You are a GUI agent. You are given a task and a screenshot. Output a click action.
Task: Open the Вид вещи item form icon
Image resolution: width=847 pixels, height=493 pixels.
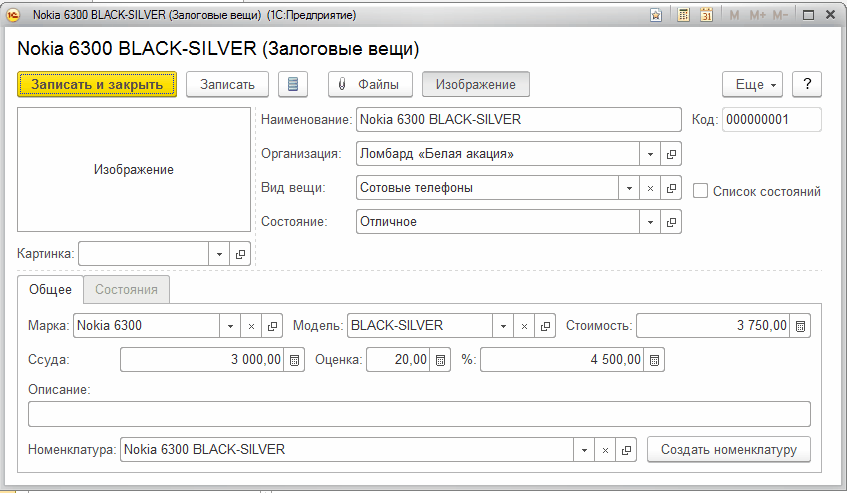point(671,188)
